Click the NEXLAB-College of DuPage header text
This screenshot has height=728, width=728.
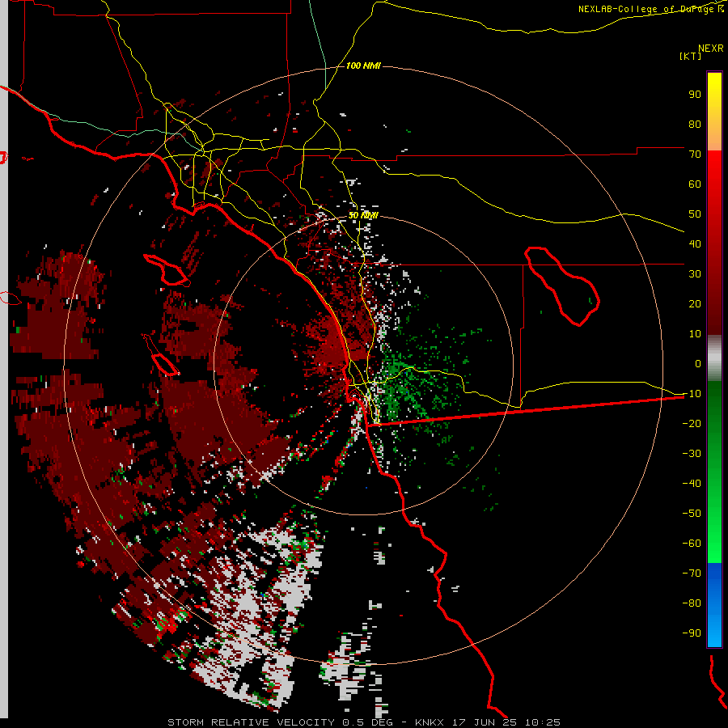pyautogui.click(x=651, y=9)
